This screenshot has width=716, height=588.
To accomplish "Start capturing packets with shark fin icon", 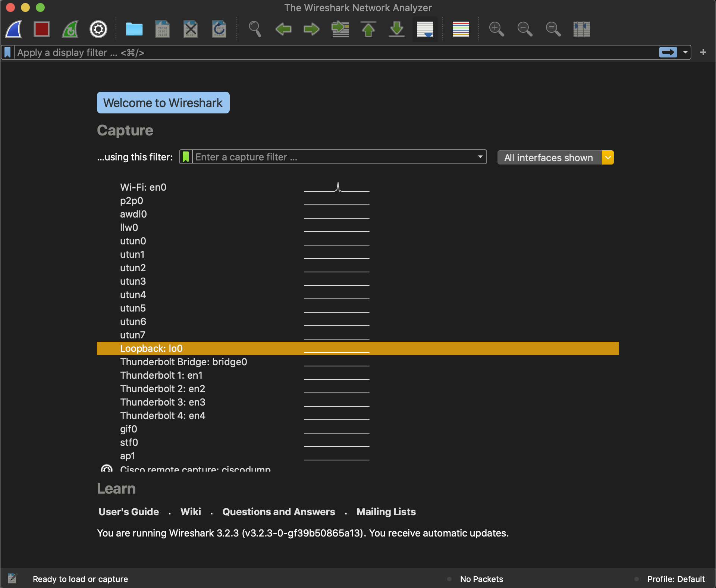I will point(14,29).
